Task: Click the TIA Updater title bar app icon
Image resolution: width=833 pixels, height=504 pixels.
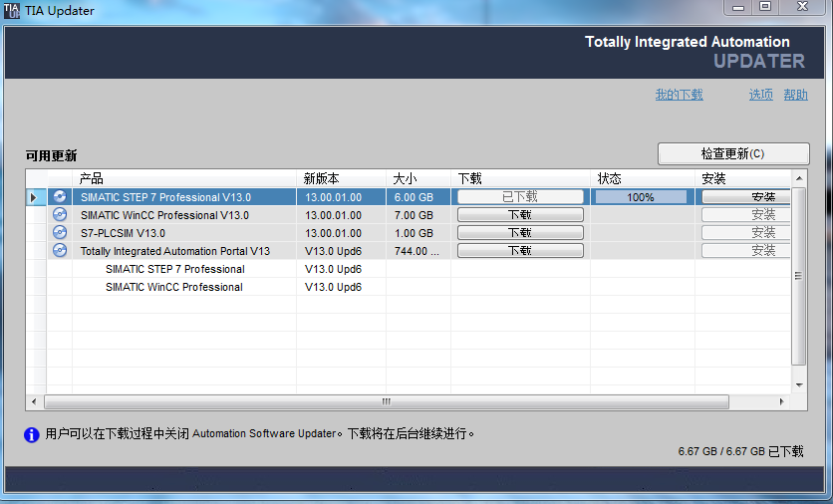Action: [x=12, y=10]
